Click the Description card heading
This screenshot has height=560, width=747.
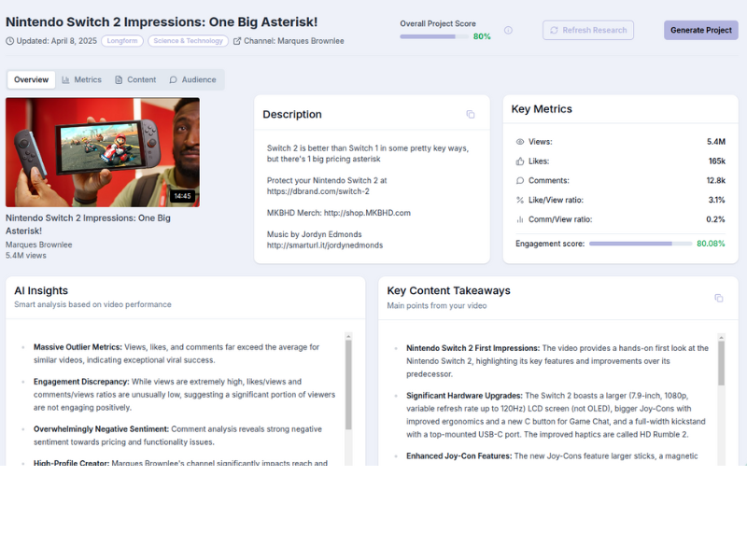click(x=292, y=114)
